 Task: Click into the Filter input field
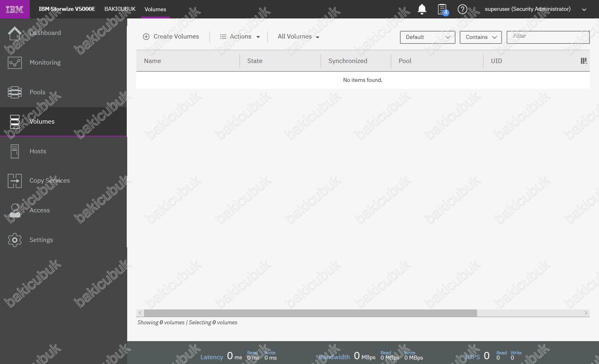click(548, 37)
